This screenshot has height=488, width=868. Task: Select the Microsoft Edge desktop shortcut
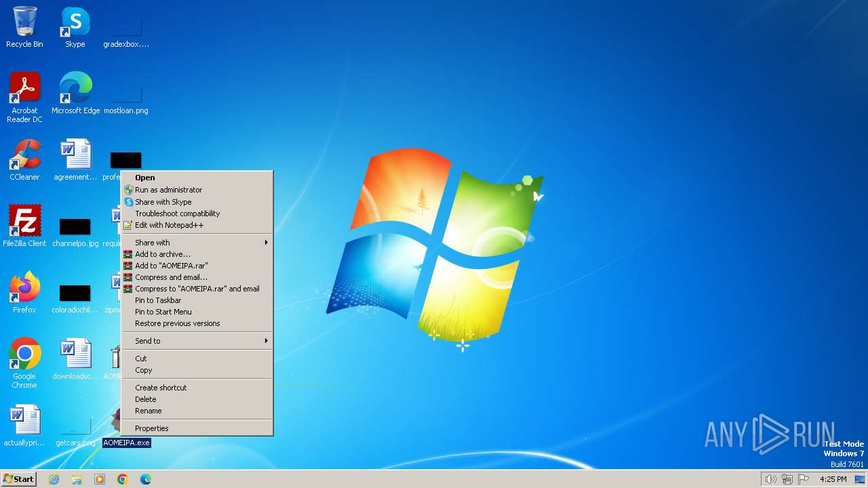(75, 93)
